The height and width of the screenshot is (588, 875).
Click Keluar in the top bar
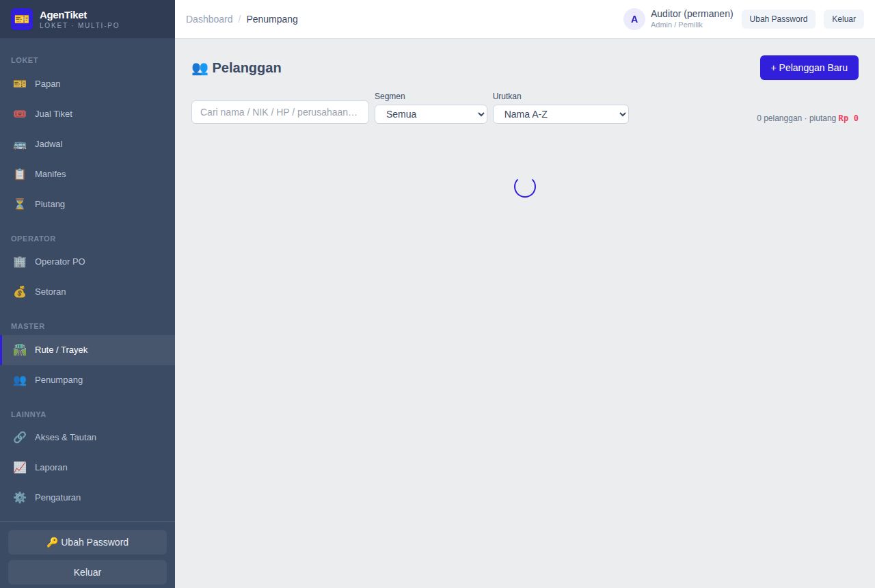pyautogui.click(x=844, y=19)
